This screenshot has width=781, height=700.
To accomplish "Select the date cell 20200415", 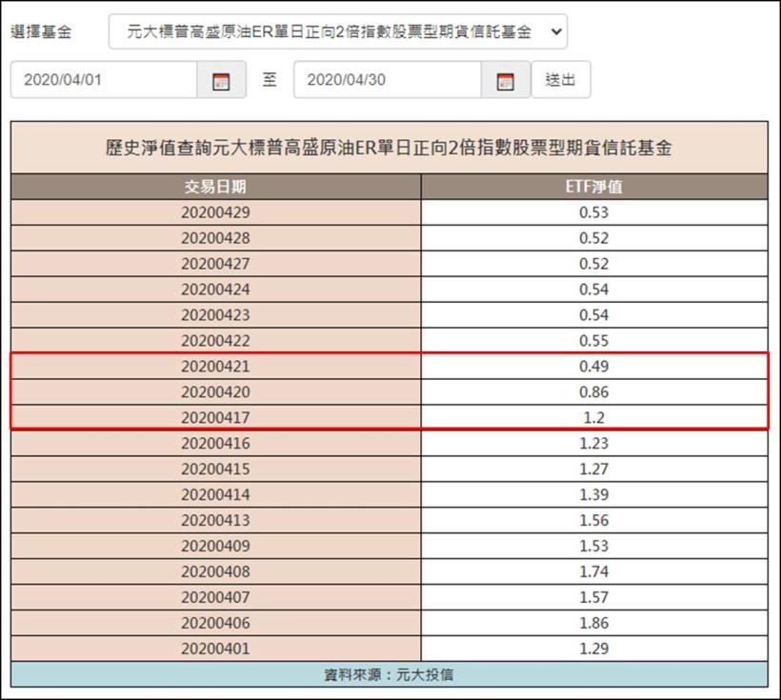I will (x=215, y=470).
